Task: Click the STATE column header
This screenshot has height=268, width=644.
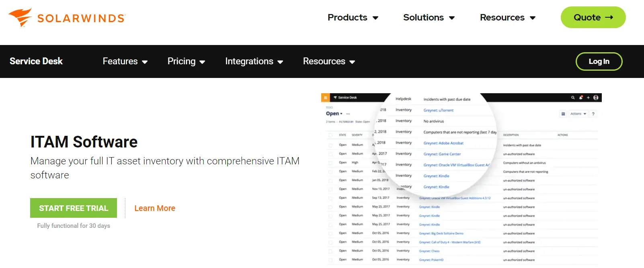Action: (343, 135)
